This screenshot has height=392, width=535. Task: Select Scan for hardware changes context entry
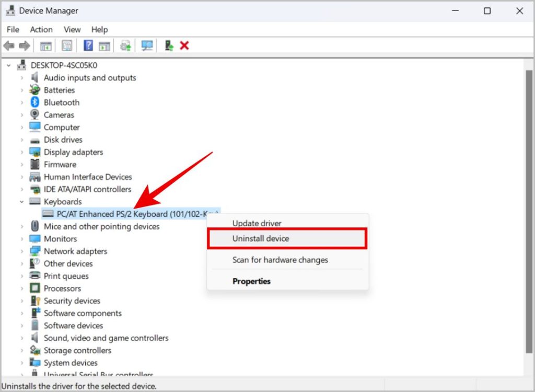tap(288, 260)
